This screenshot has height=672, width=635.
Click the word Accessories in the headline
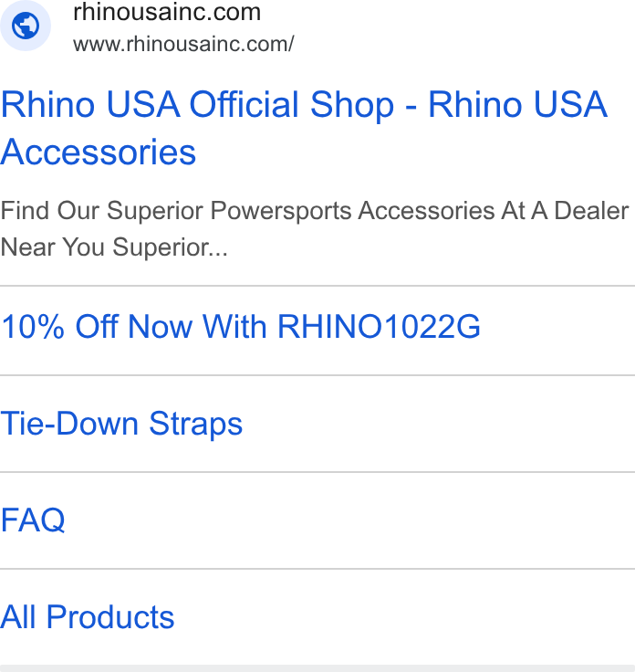point(98,152)
